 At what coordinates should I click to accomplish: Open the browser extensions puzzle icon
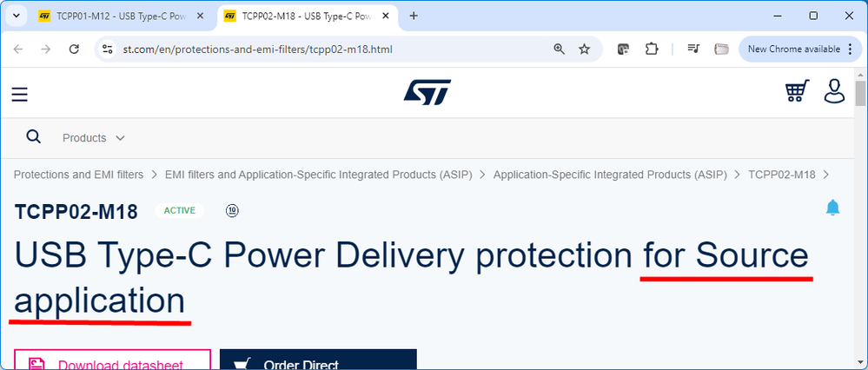click(652, 50)
